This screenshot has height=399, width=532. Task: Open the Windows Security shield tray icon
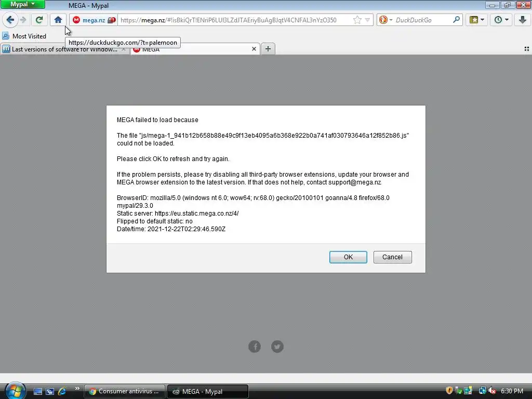[449, 391]
